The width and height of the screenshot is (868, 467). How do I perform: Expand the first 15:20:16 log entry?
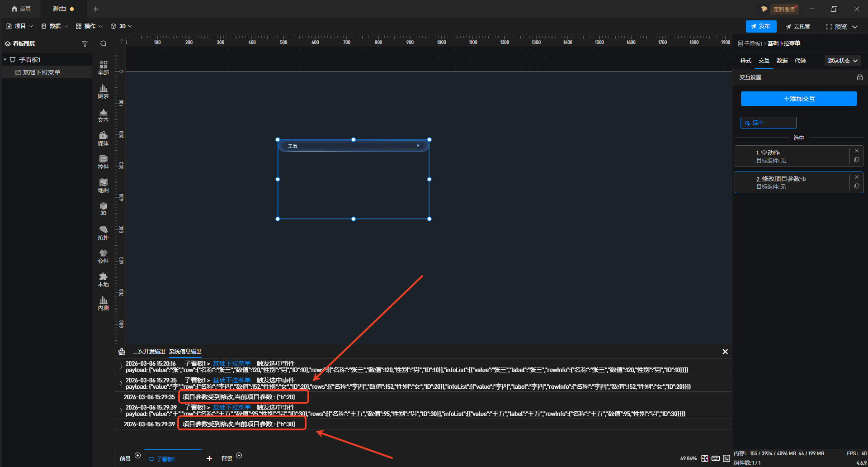coord(121,367)
